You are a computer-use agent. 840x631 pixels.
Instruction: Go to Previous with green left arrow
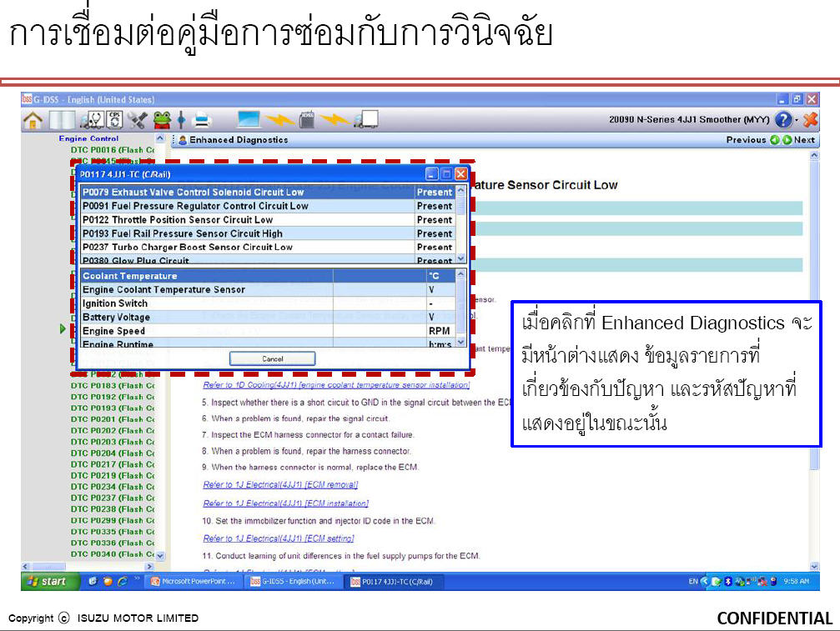coord(775,140)
